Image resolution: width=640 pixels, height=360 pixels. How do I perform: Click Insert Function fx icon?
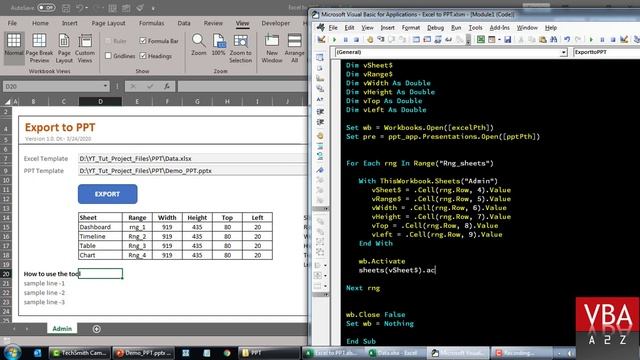[167, 87]
